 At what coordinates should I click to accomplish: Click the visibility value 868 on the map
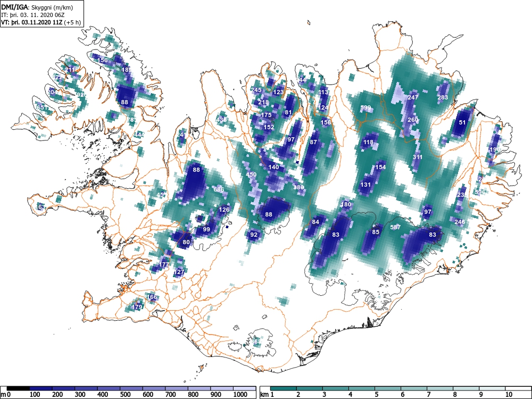(x=256, y=342)
